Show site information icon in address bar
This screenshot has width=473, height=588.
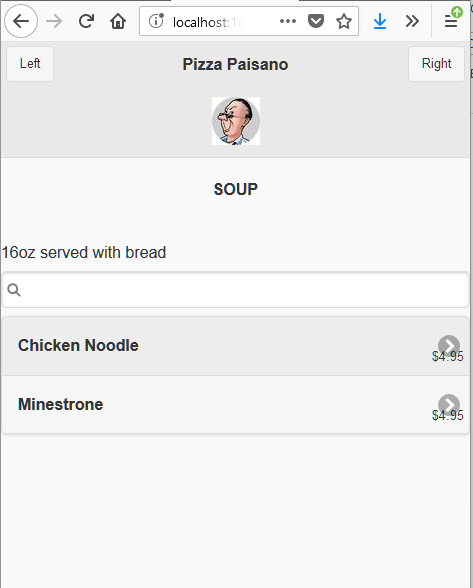tap(156, 21)
